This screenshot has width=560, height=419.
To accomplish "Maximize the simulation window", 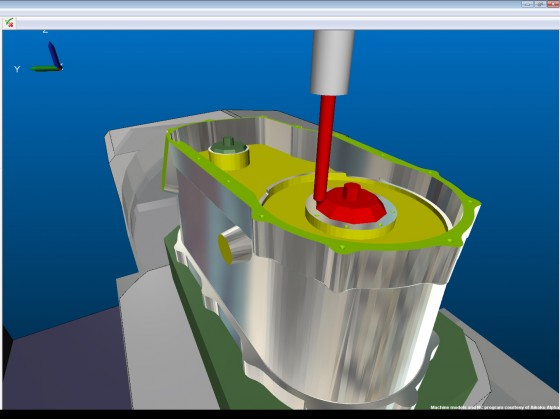I will [x=540, y=4].
